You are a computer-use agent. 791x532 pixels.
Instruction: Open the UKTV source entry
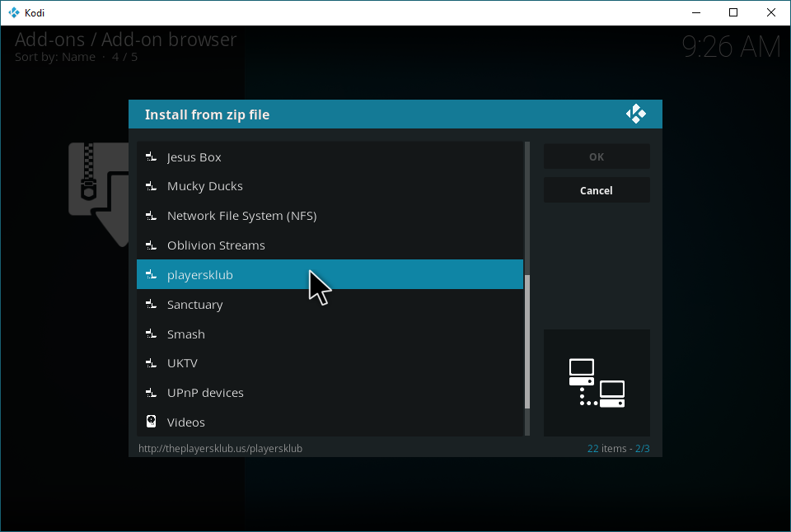pyautogui.click(x=182, y=363)
